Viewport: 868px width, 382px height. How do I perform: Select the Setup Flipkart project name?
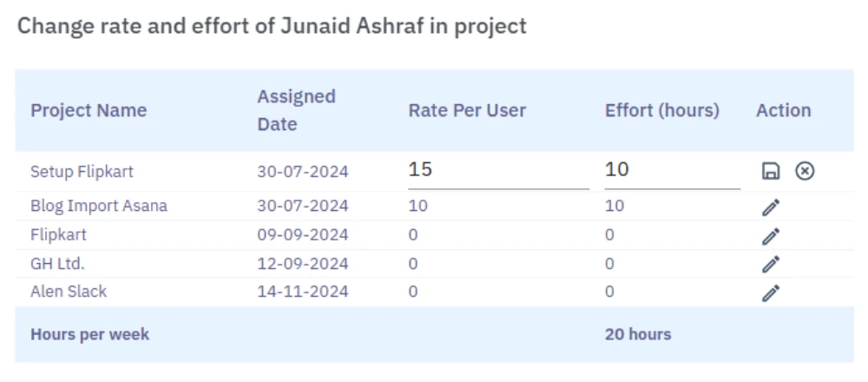(x=82, y=172)
